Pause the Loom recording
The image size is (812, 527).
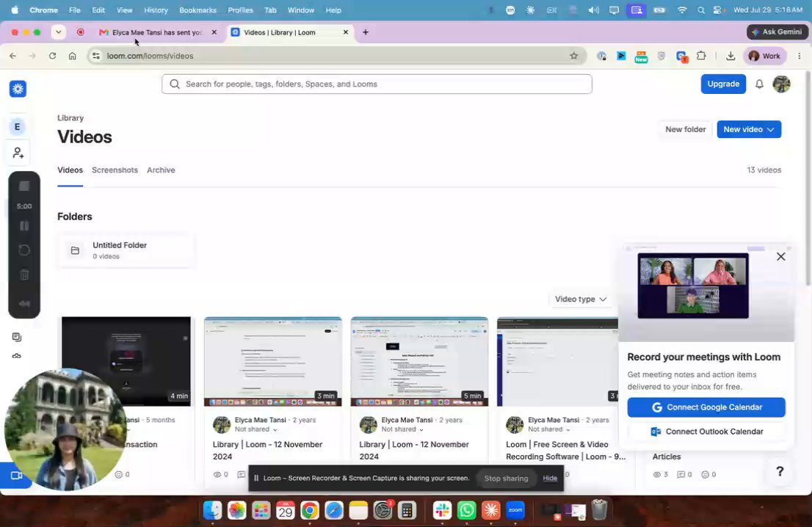point(23,226)
